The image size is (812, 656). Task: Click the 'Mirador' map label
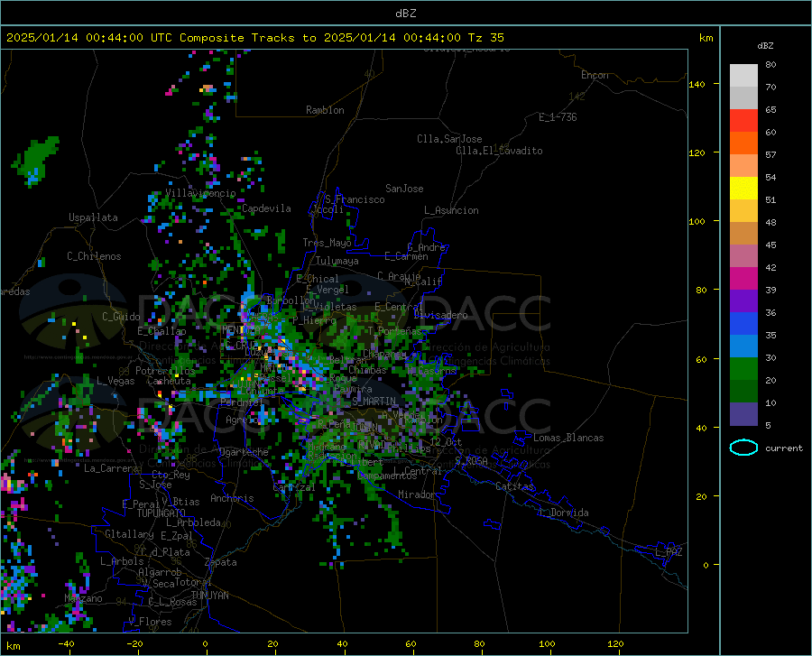(x=416, y=494)
